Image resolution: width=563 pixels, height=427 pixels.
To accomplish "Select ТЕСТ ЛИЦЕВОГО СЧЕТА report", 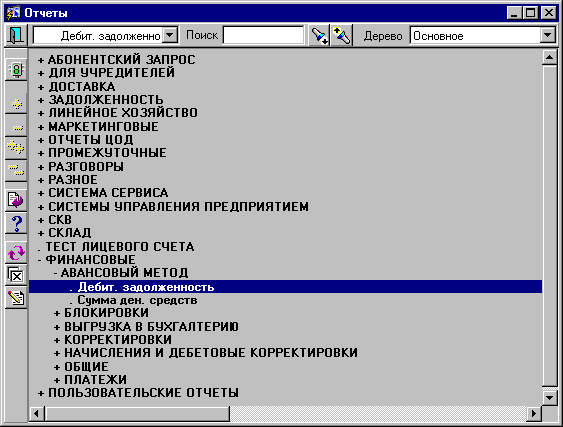I will coord(120,247).
